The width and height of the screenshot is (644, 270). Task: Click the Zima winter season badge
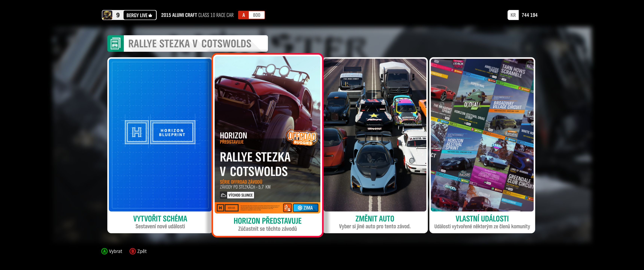[306, 208]
